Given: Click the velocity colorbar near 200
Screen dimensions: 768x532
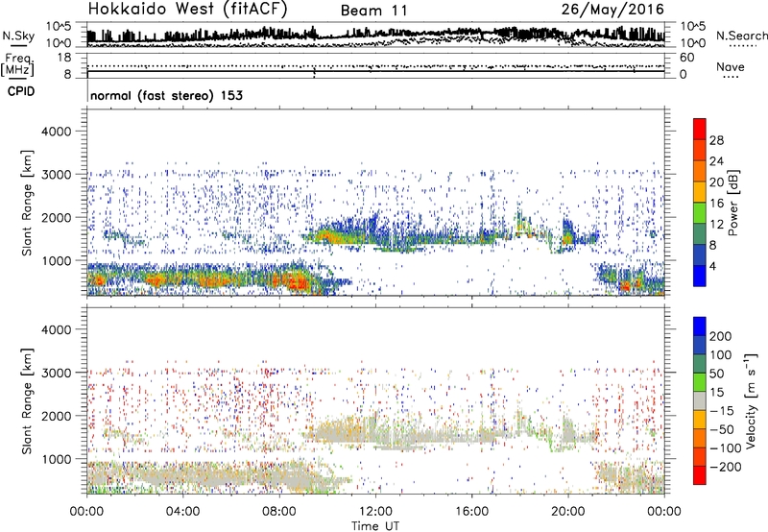Looking at the screenshot, I should pyautogui.click(x=700, y=336).
